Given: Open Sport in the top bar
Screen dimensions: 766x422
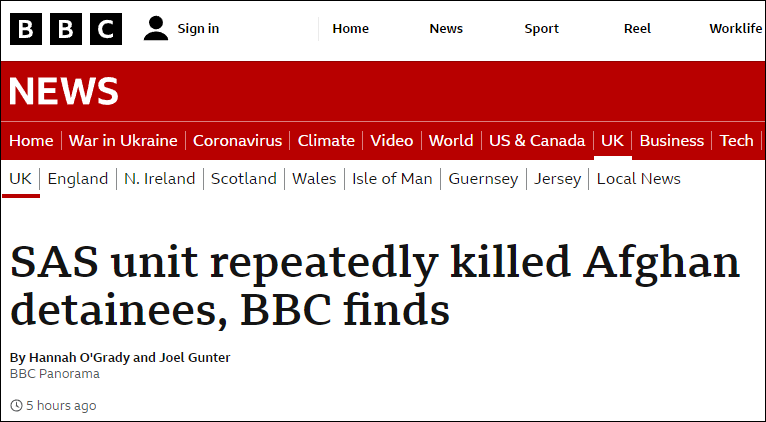Looking at the screenshot, I should 542,28.
